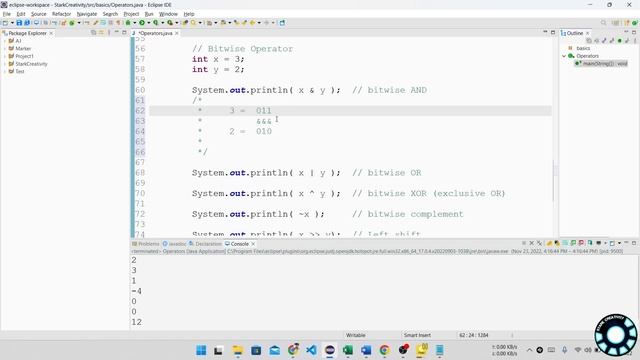Remove launch with console X icon
Viewport: 640px width, 360px height.
click(531, 243)
